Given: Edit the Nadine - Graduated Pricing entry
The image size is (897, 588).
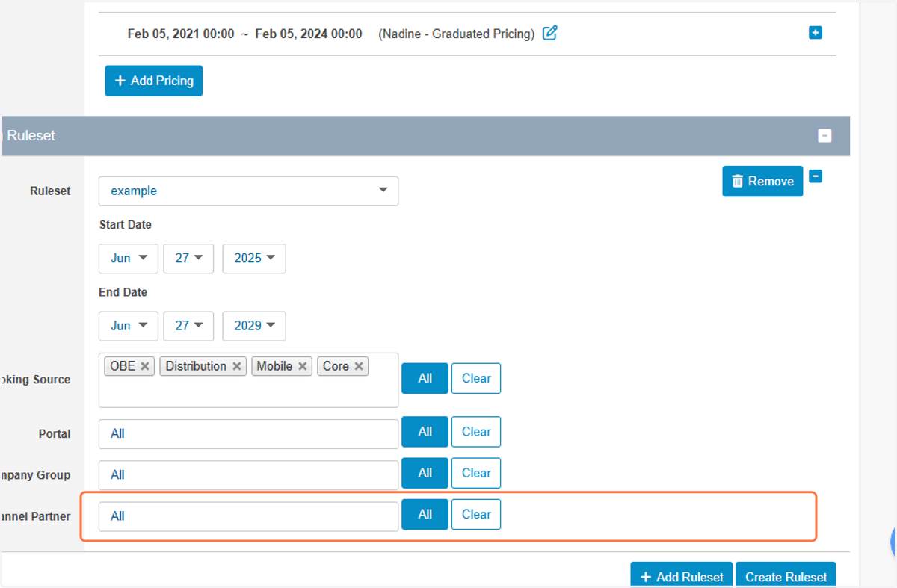Looking at the screenshot, I should (x=549, y=33).
